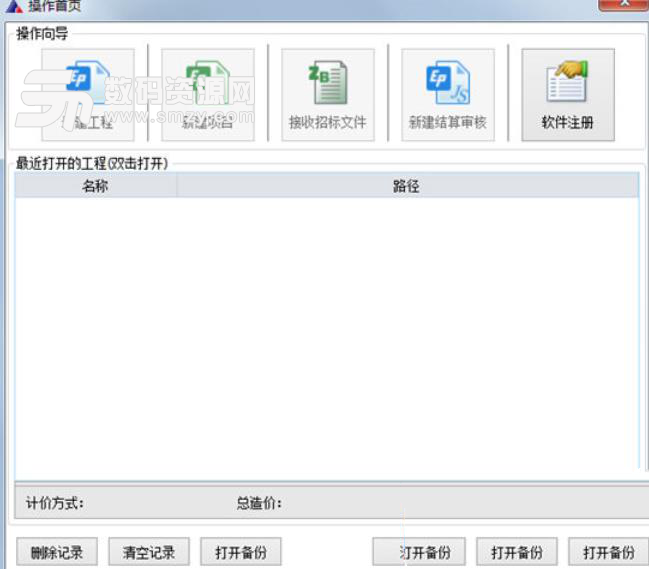The image size is (649, 569).
Task: Open 软件注册 registration button
Action: pos(568,95)
